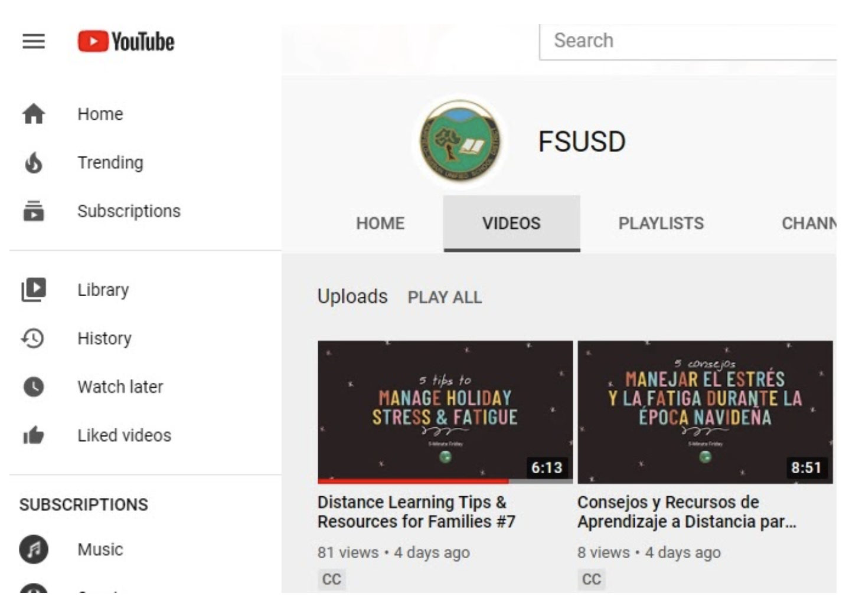Click the FSUSD channel name
The width and height of the screenshot is (849, 616).
click(x=582, y=142)
